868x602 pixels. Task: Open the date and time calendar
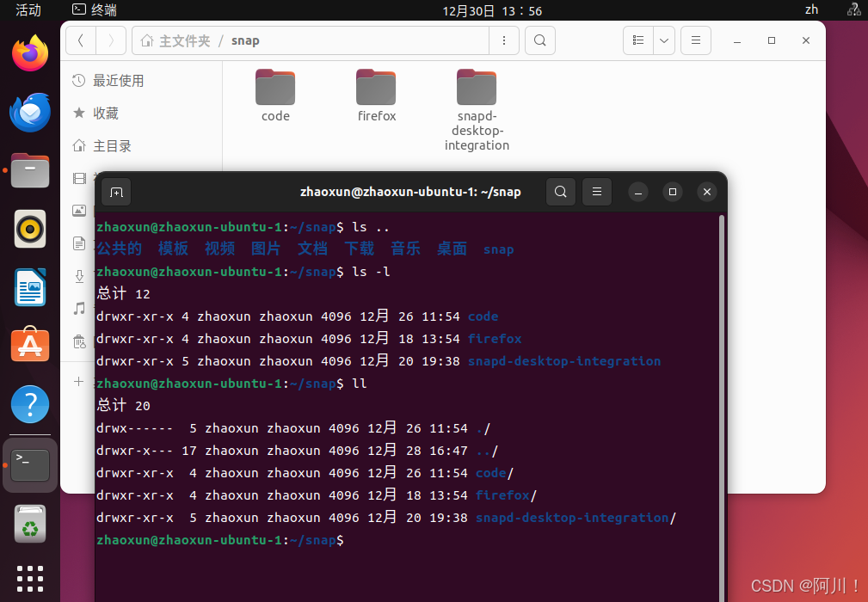click(492, 10)
